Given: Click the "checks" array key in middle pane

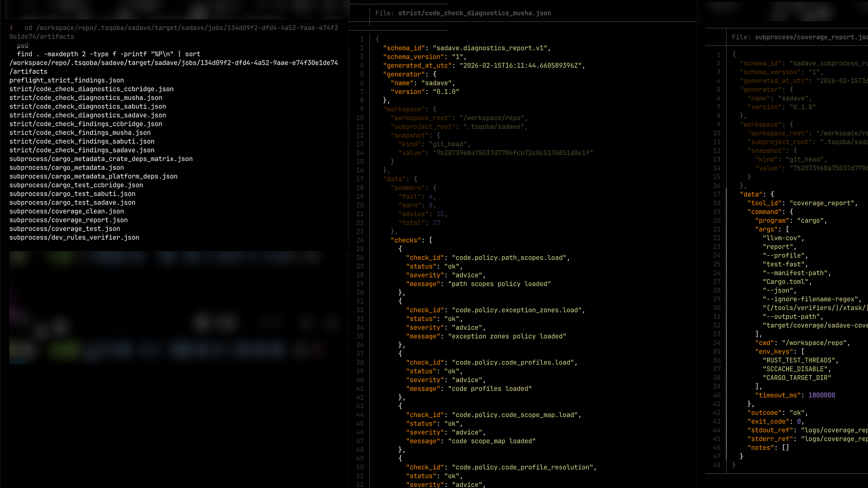Looking at the screenshot, I should (x=406, y=240).
